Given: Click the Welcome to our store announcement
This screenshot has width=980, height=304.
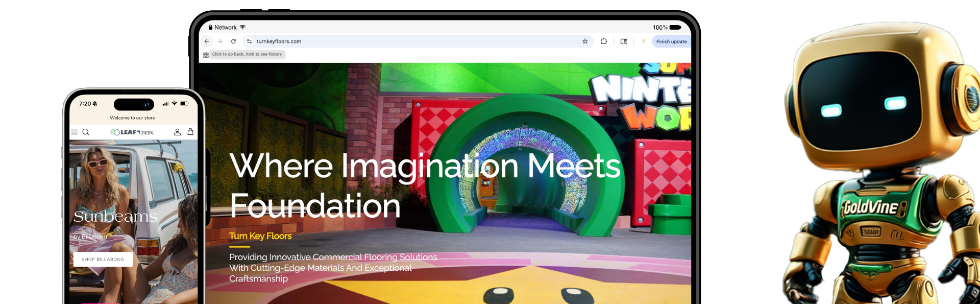Looking at the screenshot, I should (132, 118).
